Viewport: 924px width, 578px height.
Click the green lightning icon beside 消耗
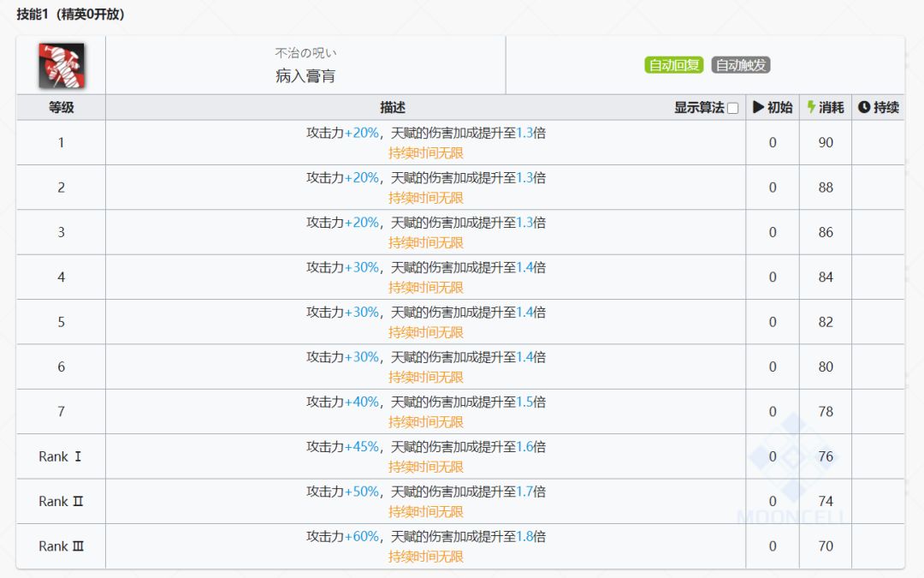(811, 107)
